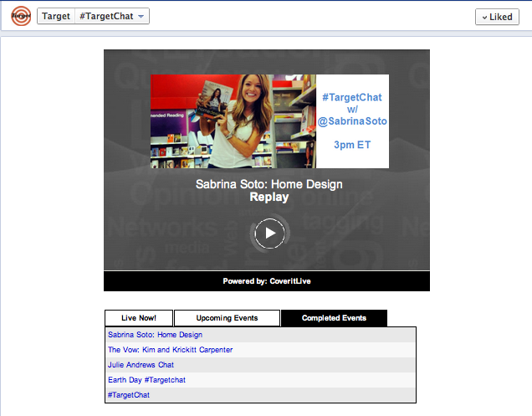The image size is (532, 416).
Task: Open the #TargetChat completed event link
Action: (129, 395)
